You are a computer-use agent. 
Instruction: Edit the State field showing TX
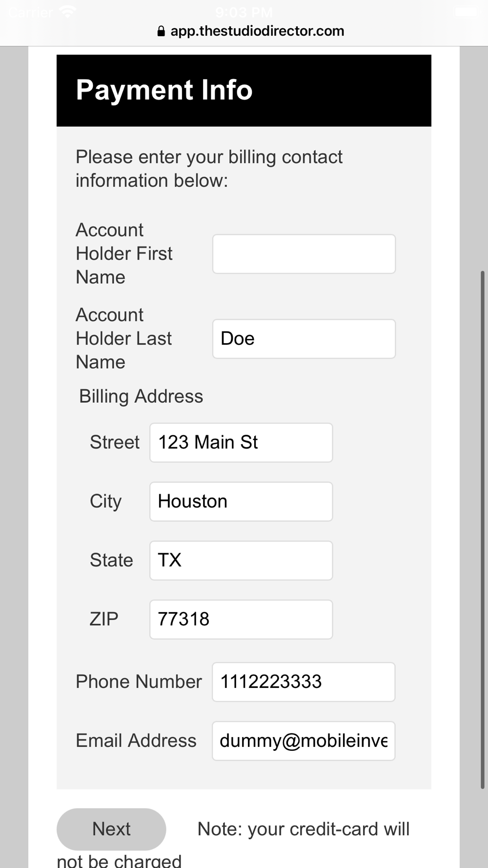(241, 560)
